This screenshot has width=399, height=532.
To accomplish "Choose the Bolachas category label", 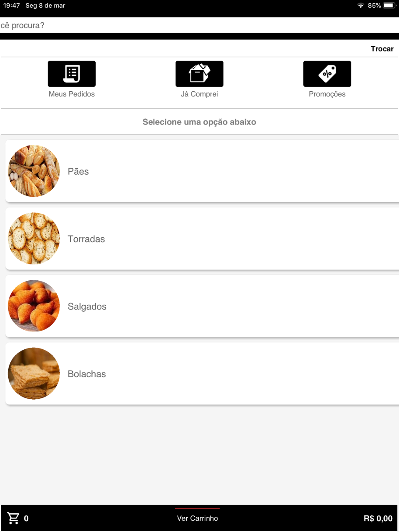I will (87, 374).
